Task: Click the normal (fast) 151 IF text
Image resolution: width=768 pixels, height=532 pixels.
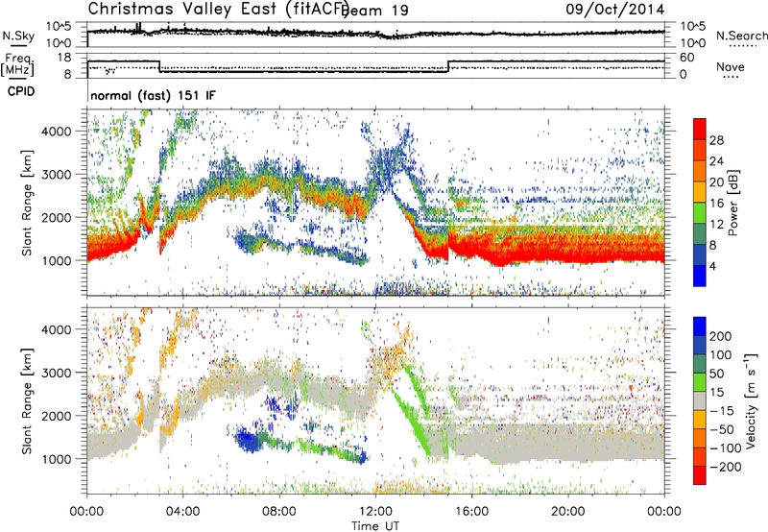Action: [x=153, y=95]
